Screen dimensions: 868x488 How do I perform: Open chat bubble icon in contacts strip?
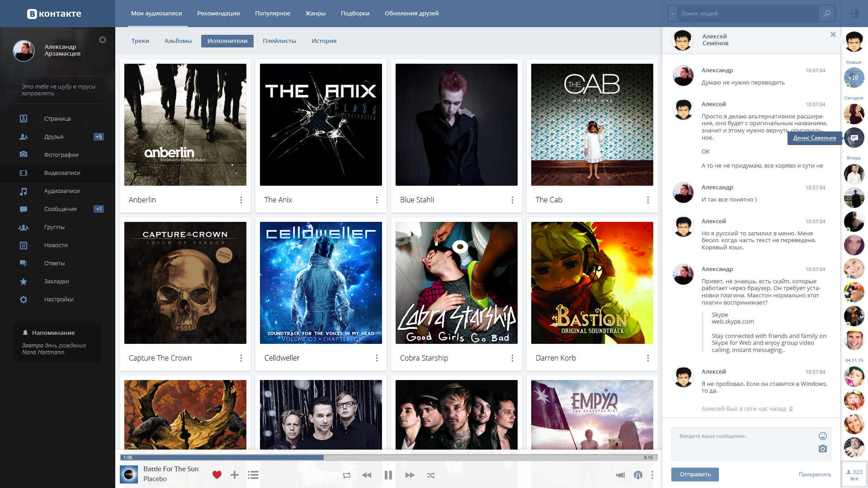pyautogui.click(x=854, y=138)
